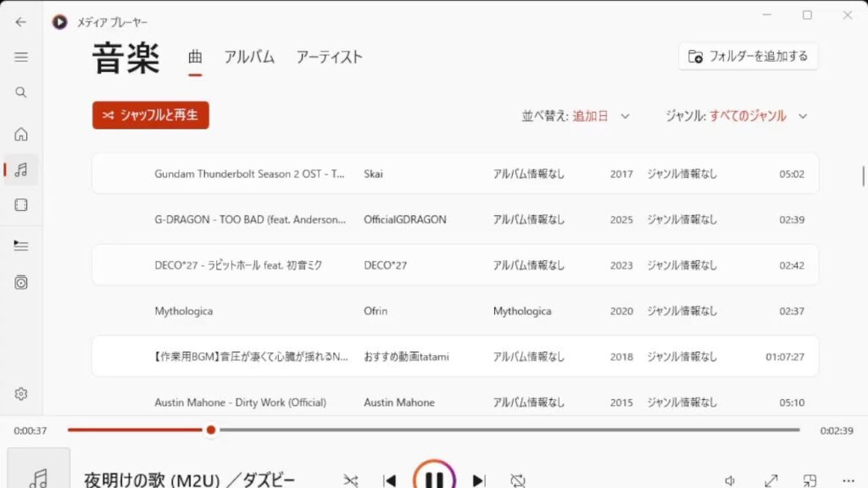The image size is (868, 488).
Task: Click フォルダーを追加する button
Action: coord(748,57)
